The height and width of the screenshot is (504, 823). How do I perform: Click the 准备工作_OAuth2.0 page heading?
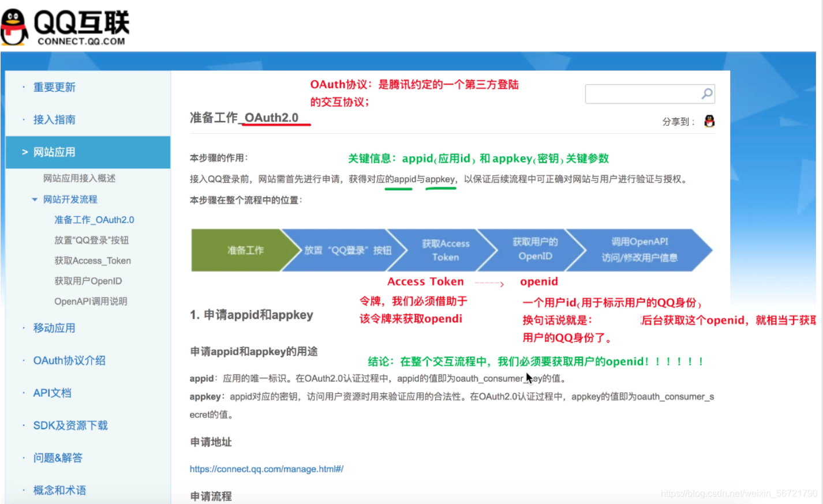point(244,118)
